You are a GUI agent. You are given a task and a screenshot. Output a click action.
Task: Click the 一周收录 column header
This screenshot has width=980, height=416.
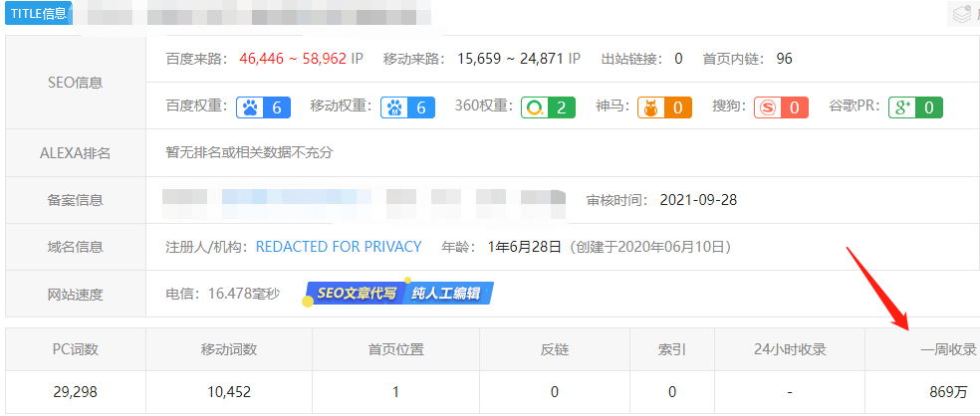(x=948, y=349)
